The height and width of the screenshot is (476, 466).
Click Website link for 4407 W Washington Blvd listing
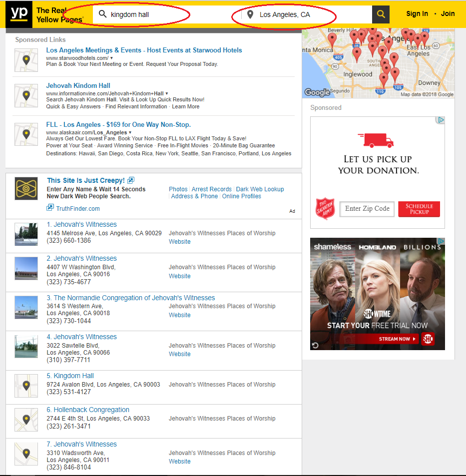coord(180,276)
